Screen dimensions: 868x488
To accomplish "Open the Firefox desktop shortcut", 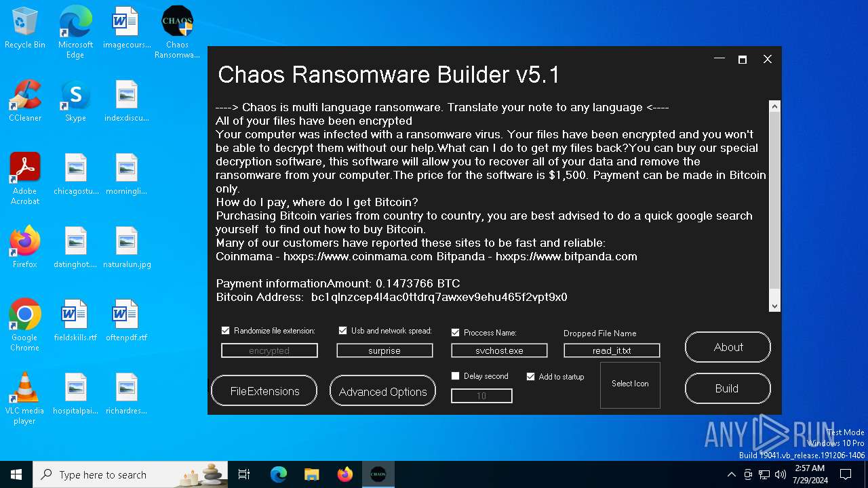I will 24,247.
